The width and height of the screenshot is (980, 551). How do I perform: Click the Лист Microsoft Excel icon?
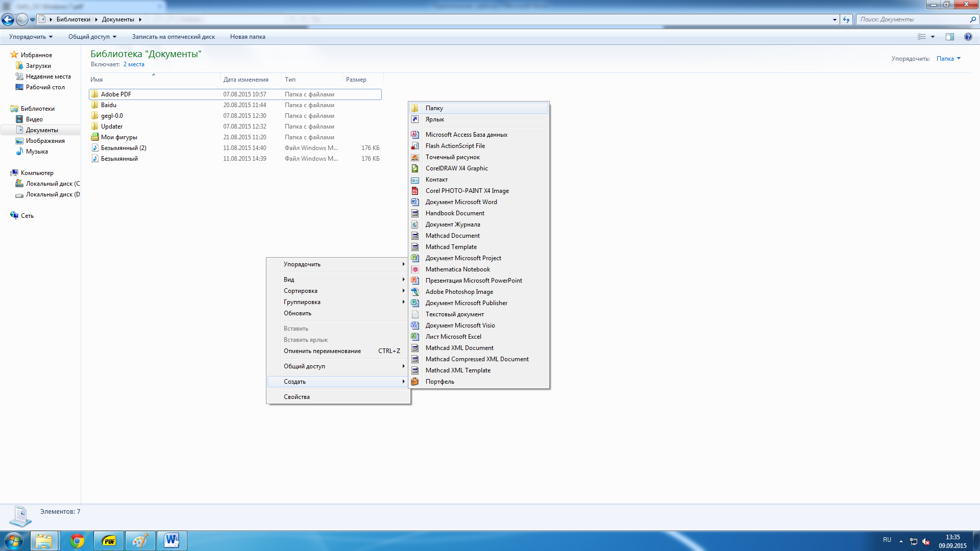point(415,337)
